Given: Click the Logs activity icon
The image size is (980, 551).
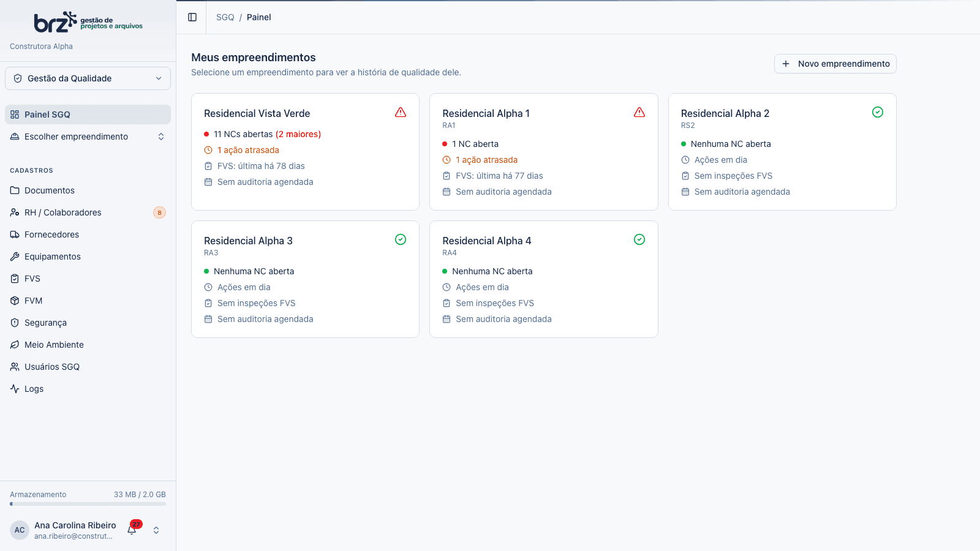Looking at the screenshot, I should click(x=15, y=389).
